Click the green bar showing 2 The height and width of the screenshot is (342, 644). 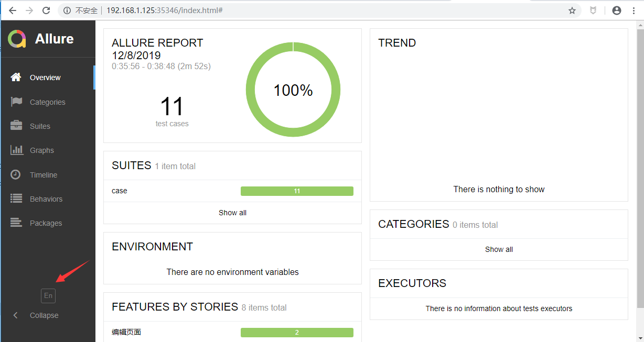tap(297, 333)
